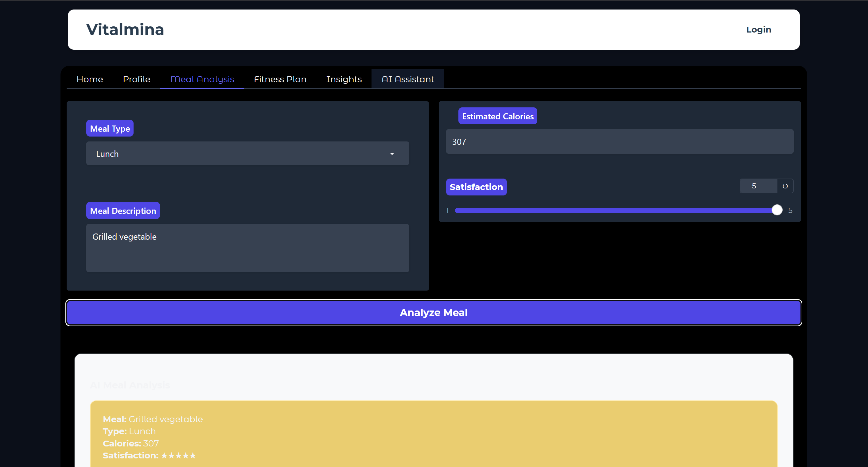Click the Login link
The height and width of the screenshot is (467, 868).
[758, 30]
